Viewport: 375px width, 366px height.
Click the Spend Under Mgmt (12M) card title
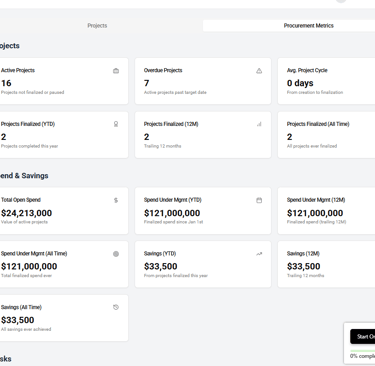click(x=316, y=200)
